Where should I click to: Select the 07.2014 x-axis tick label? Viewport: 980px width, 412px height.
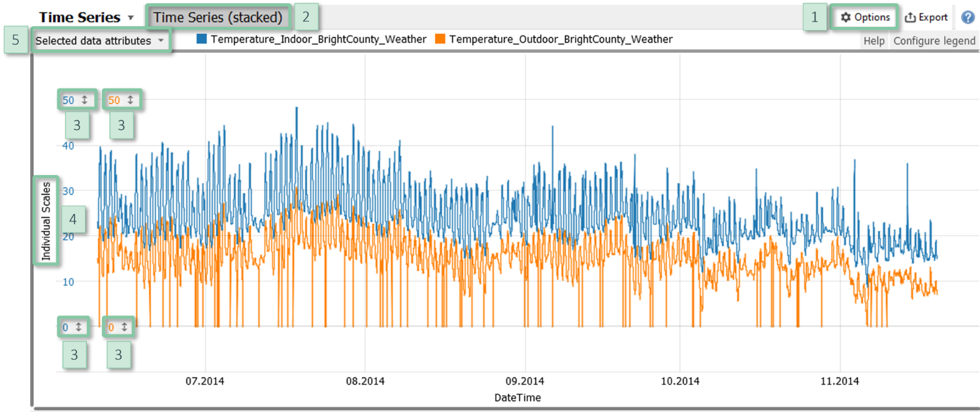point(204,381)
